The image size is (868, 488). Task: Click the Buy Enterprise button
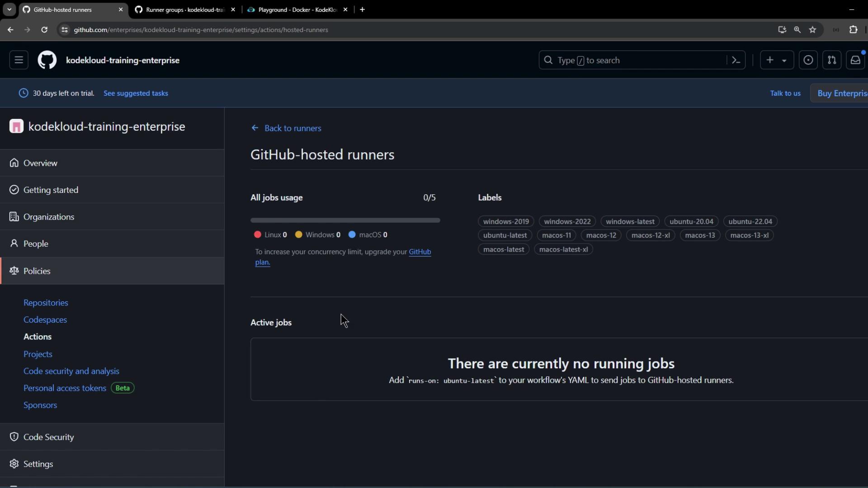(841, 93)
